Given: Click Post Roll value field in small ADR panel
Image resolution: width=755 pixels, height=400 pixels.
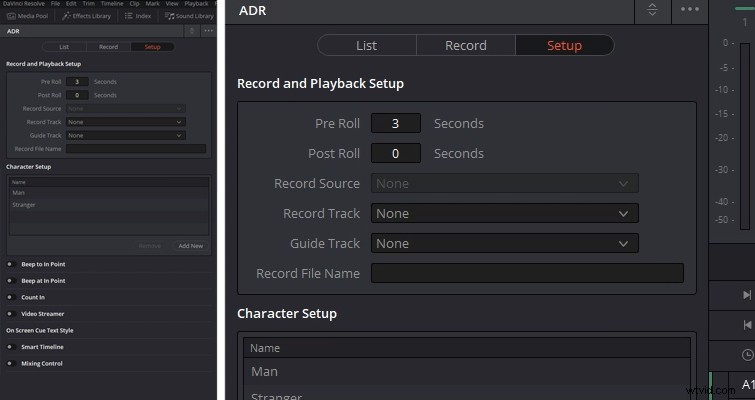Looking at the screenshot, I should pyautogui.click(x=77, y=95).
